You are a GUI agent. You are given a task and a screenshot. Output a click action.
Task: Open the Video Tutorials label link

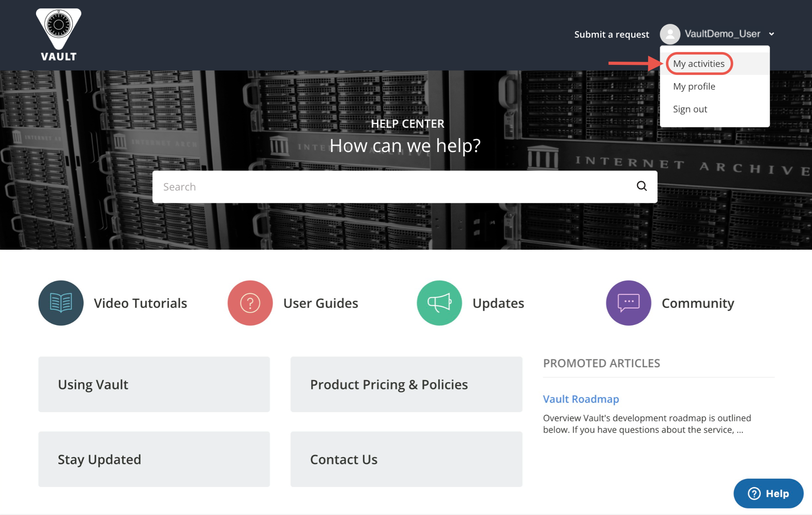tap(140, 303)
